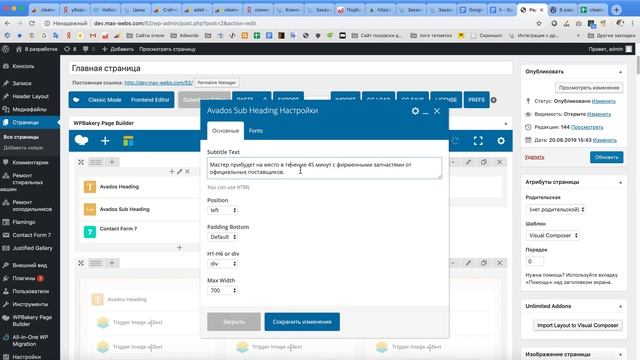Click the PREFS button
The width and height of the screenshot is (640, 360).
pyautogui.click(x=476, y=100)
